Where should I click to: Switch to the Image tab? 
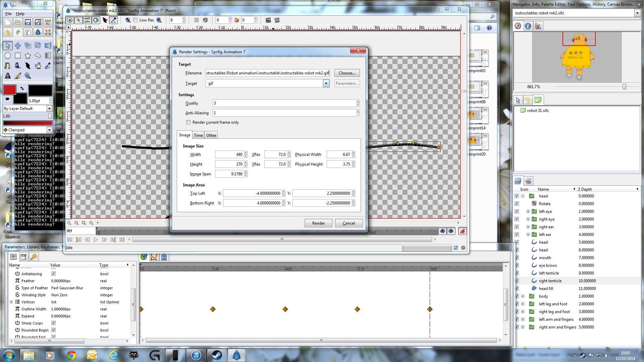click(184, 135)
